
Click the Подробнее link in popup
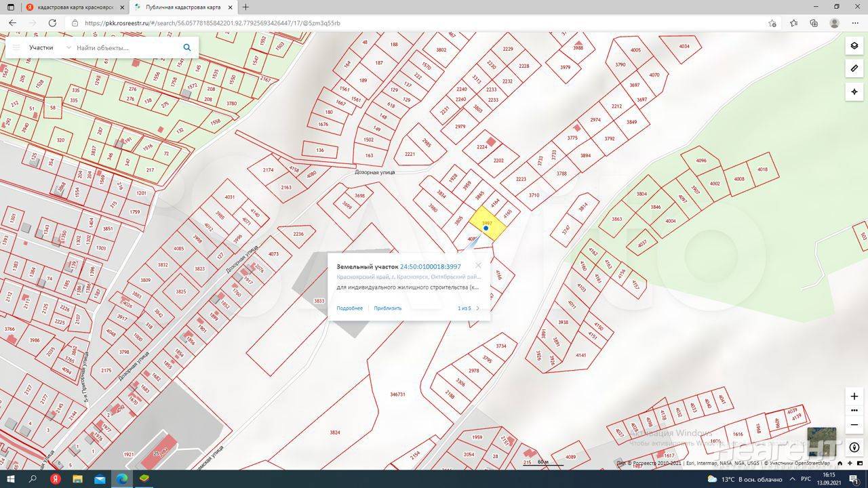349,308
